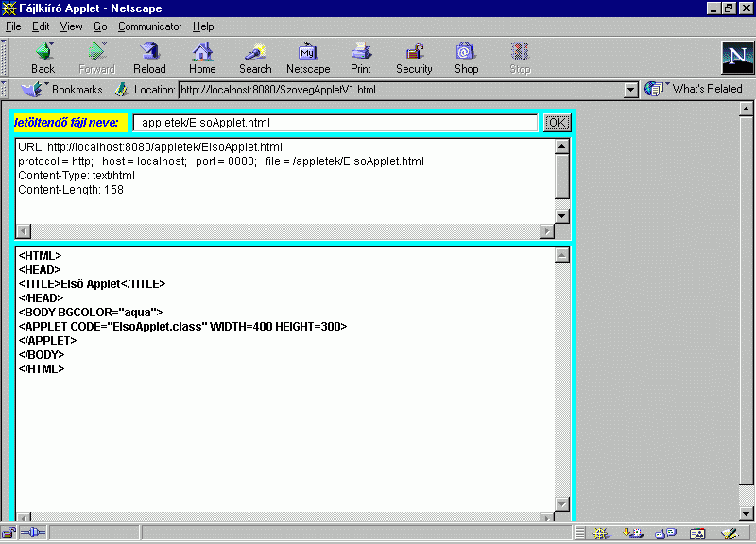Open Composer from the component bar
Viewport: 756px width, 544px height.
[730, 533]
